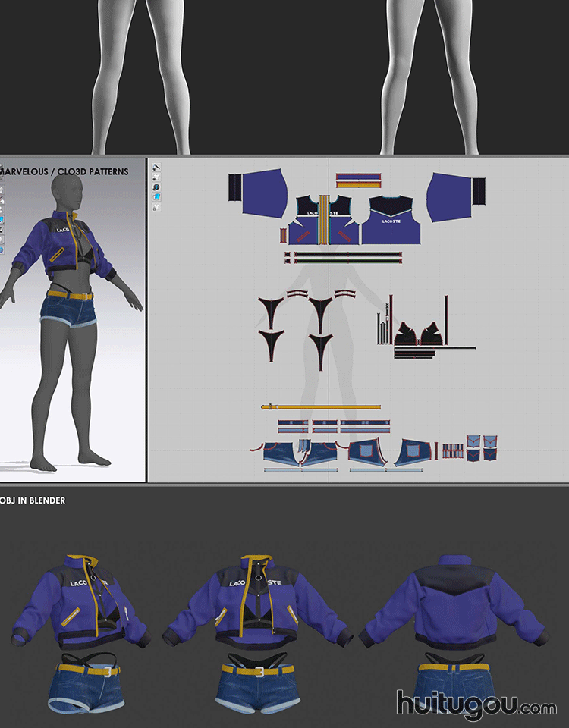Select the right purple sleeve pattern piece
This screenshot has height=728, width=569.
coord(457,197)
